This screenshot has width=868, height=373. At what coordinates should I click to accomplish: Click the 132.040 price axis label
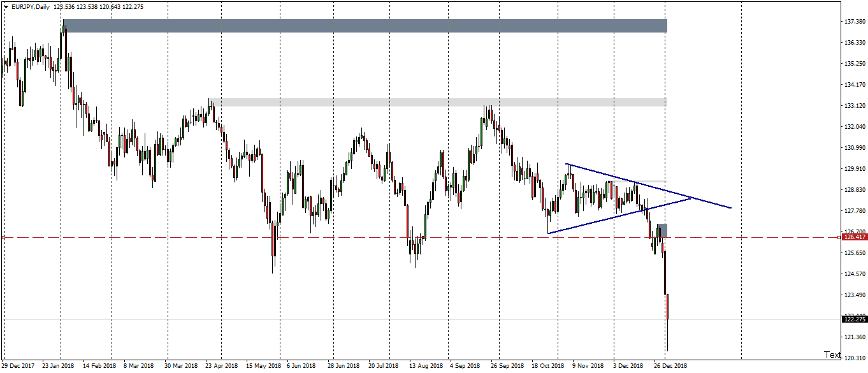pos(854,127)
